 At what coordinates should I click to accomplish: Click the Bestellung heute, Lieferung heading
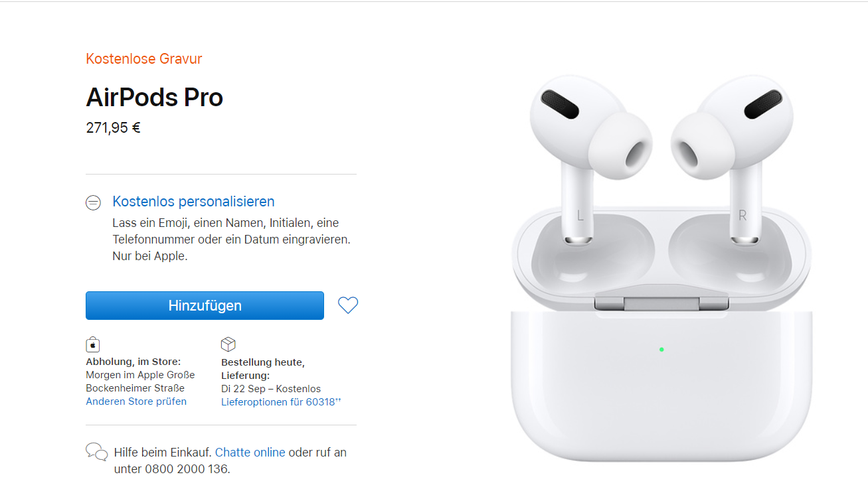(x=262, y=369)
